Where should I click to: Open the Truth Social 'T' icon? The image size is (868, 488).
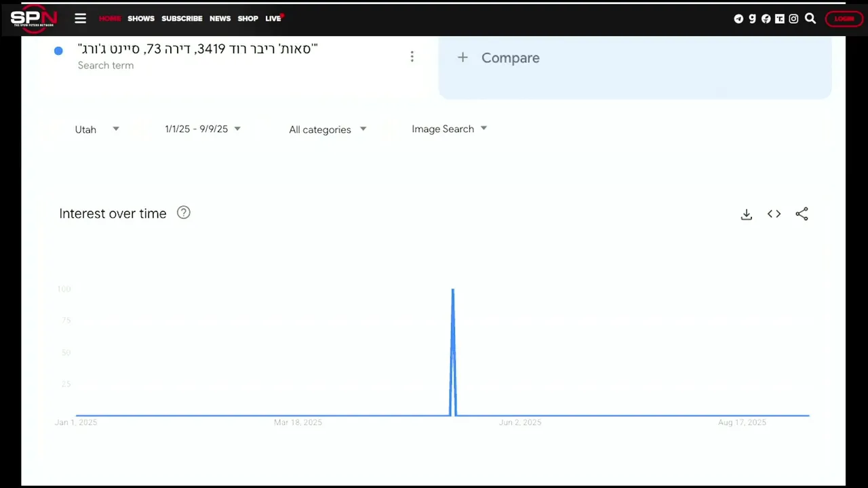780,19
